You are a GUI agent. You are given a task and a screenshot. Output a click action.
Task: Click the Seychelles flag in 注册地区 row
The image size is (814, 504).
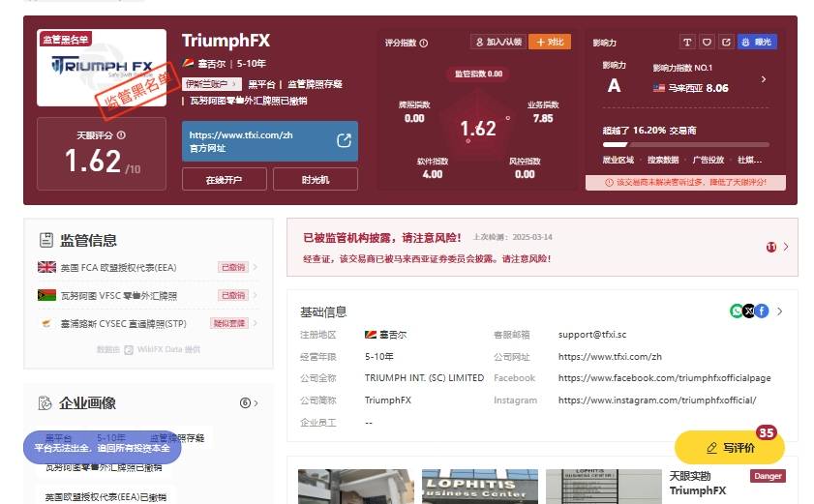click(370, 335)
